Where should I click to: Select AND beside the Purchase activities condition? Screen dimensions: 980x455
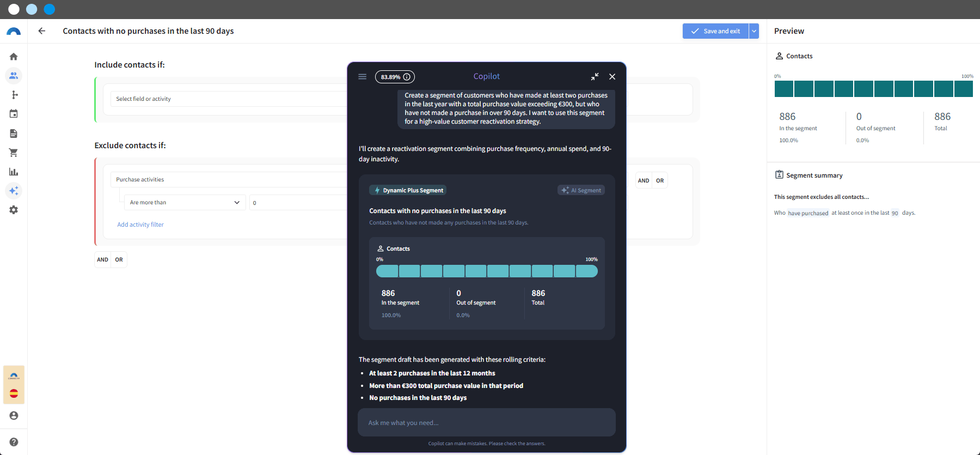click(x=644, y=181)
